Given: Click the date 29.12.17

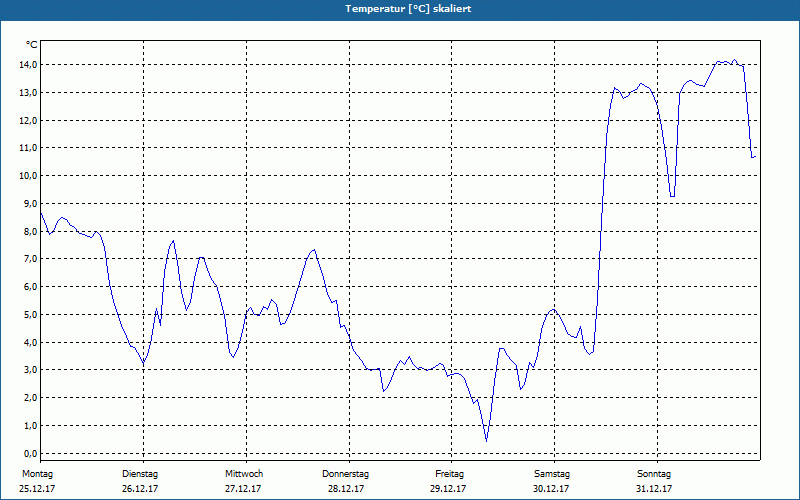Looking at the screenshot, I should click(448, 489).
